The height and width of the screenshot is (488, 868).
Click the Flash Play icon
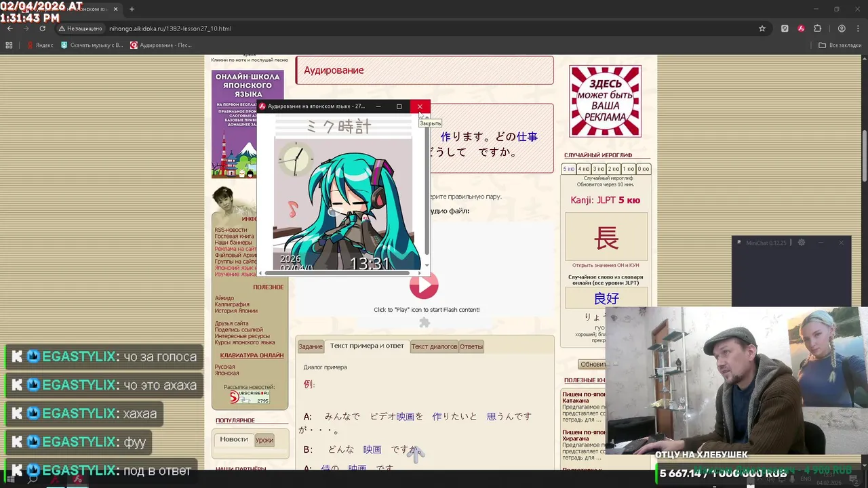(x=424, y=285)
